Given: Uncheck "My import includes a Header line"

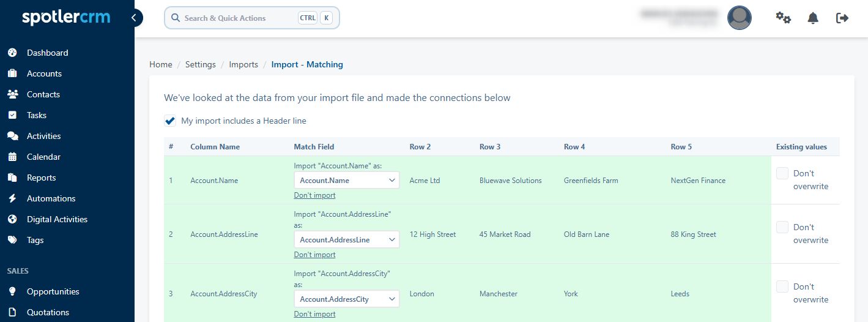Looking at the screenshot, I should click(x=170, y=121).
